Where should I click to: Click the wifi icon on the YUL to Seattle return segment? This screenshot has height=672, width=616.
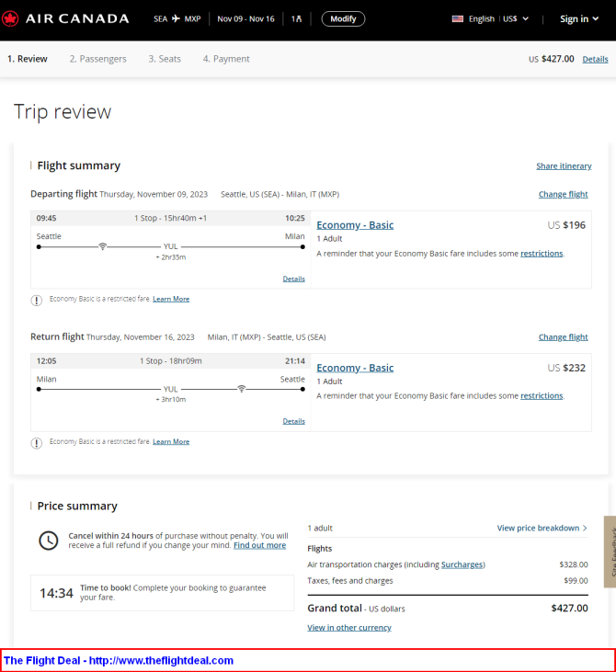point(242,389)
